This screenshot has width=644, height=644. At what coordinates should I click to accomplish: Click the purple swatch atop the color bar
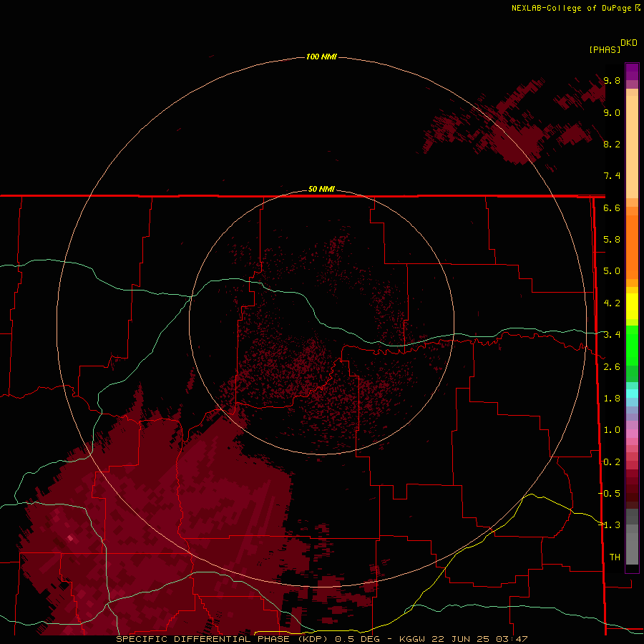click(632, 72)
